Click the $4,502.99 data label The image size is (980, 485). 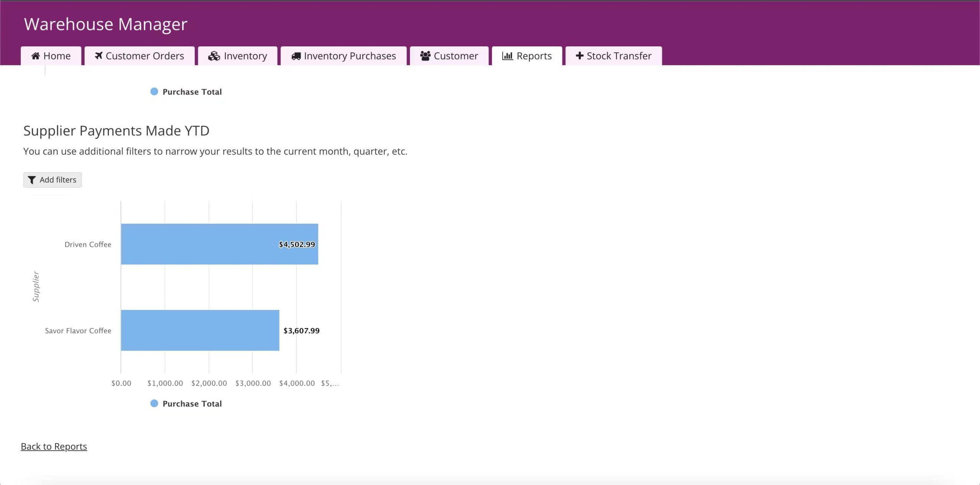[297, 244]
